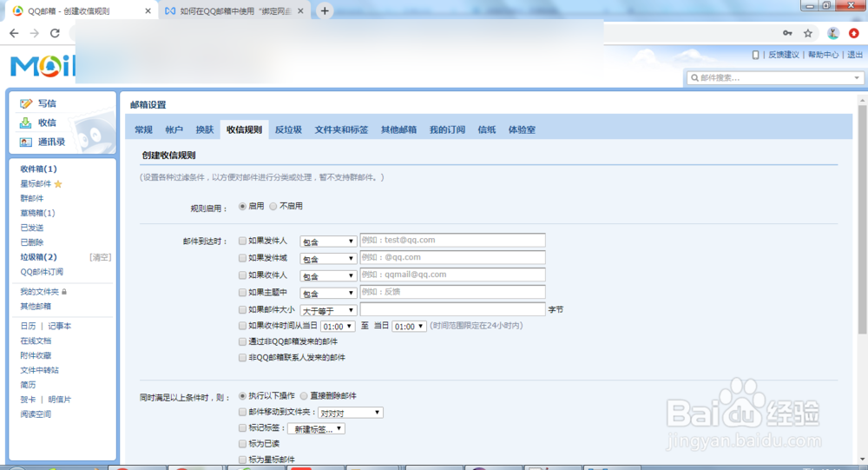Select the 直接删除邮件 radio button
The height and width of the screenshot is (470, 868).
[x=304, y=396]
